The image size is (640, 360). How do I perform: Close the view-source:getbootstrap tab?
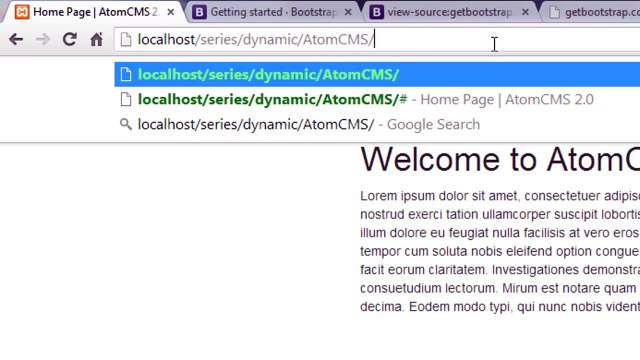click(525, 12)
